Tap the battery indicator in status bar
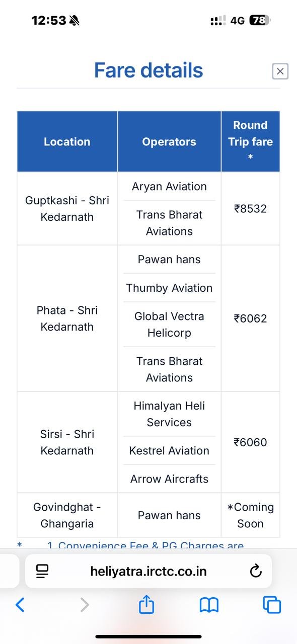The width and height of the screenshot is (297, 644). (x=260, y=21)
